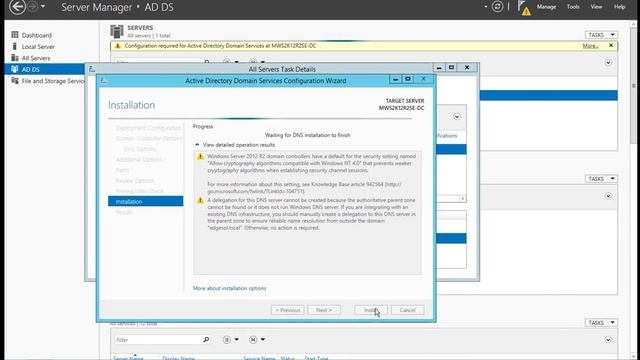Cancel the AD DS Configuration Wizard

(407, 310)
